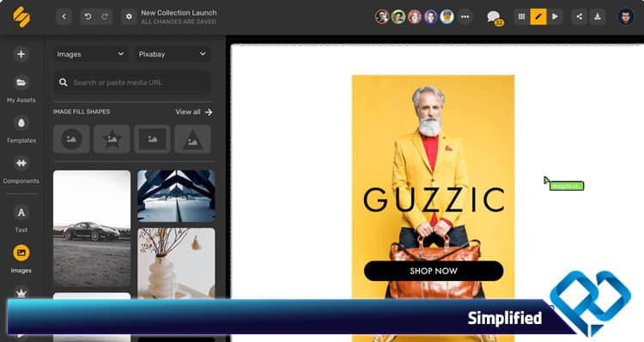
Task: Switch to grid view icon
Action: point(521,16)
